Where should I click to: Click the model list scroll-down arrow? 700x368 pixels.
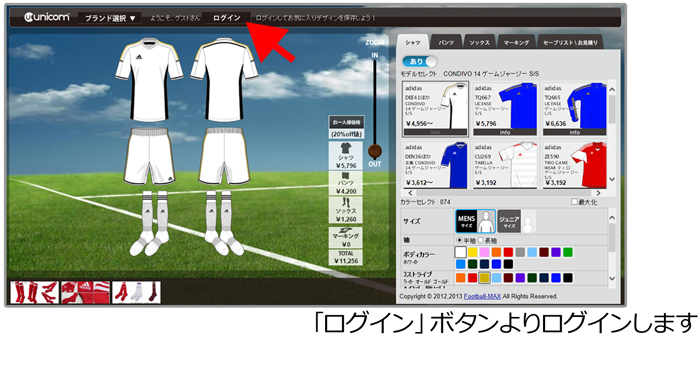pos(612,180)
